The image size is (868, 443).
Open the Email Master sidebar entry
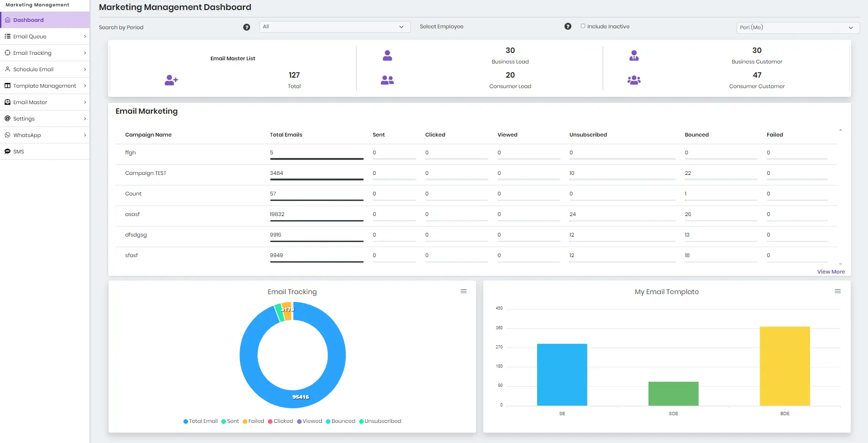(30, 102)
